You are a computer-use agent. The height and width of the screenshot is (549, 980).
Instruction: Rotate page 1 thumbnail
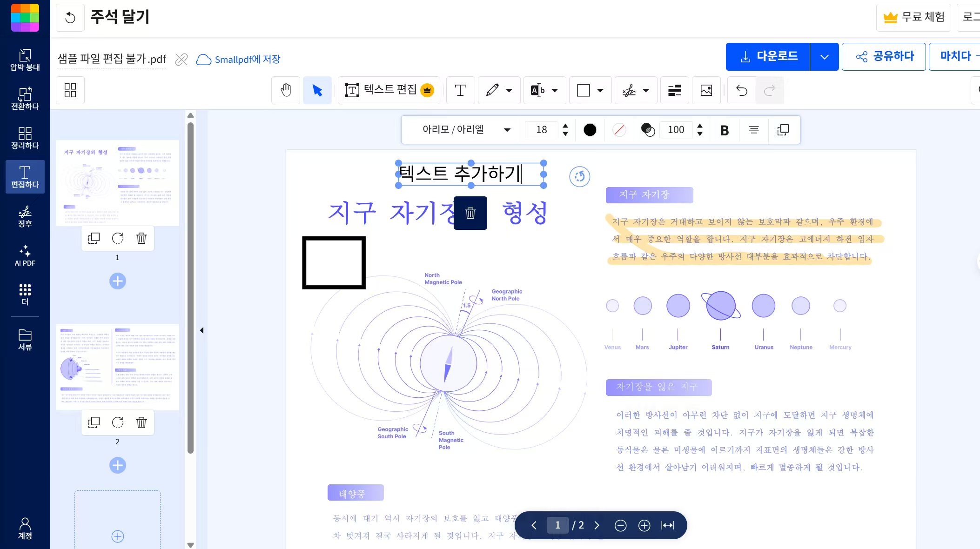(x=118, y=238)
